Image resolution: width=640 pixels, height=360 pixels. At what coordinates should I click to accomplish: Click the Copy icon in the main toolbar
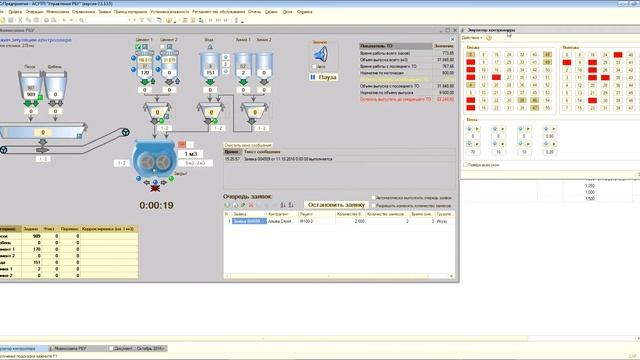28,20
